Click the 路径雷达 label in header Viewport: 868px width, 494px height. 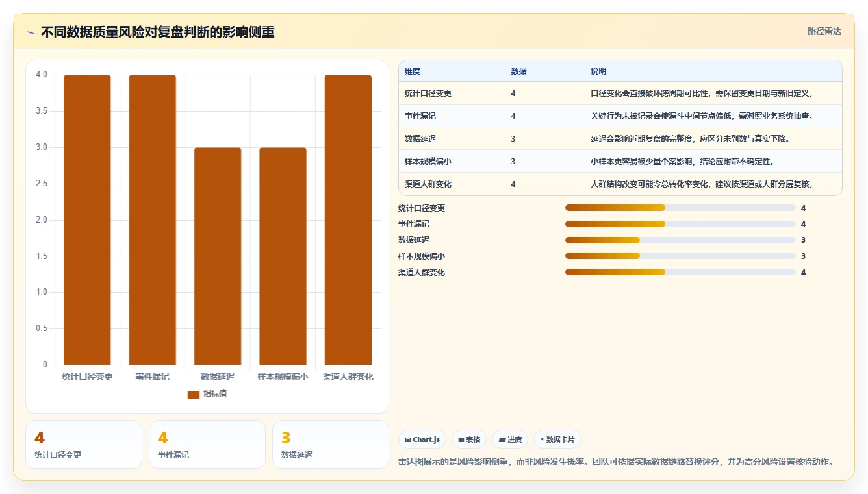pyautogui.click(x=824, y=31)
